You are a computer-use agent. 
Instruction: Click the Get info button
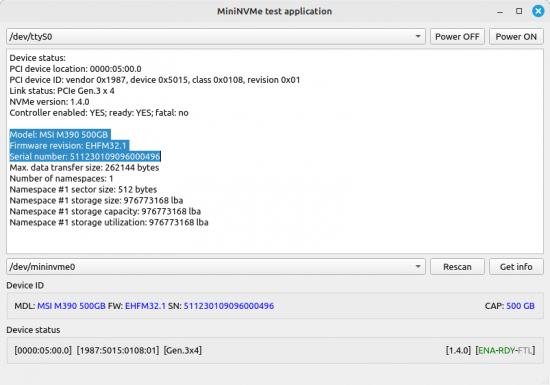[516, 267]
